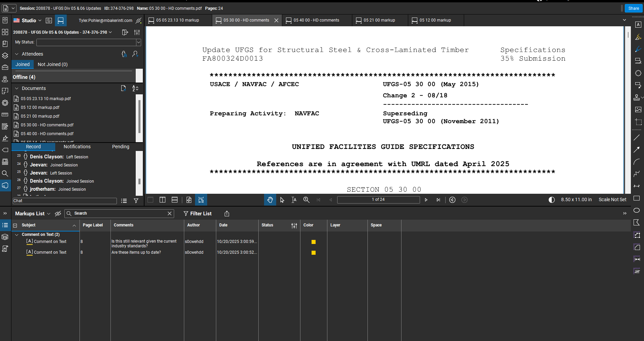
Task: Click the export markups icon
Action: tap(227, 214)
